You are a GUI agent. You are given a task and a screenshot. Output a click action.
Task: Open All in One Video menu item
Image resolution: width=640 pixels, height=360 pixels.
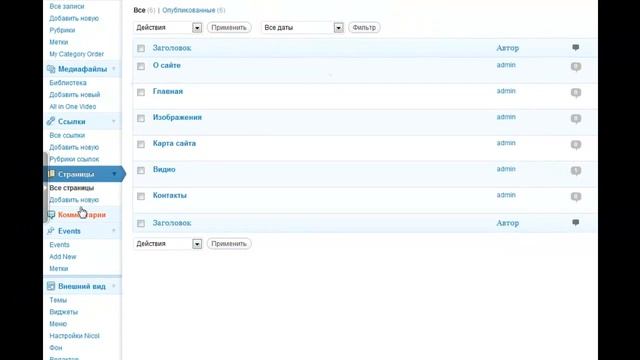click(73, 107)
